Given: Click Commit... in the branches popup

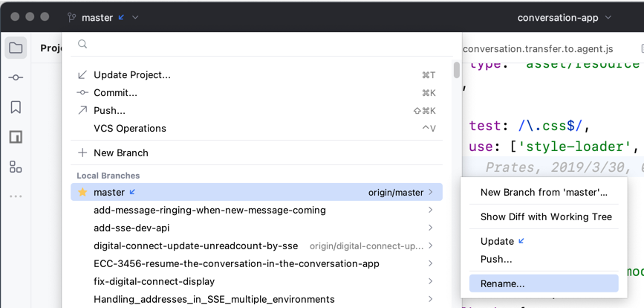Looking at the screenshot, I should [115, 92].
